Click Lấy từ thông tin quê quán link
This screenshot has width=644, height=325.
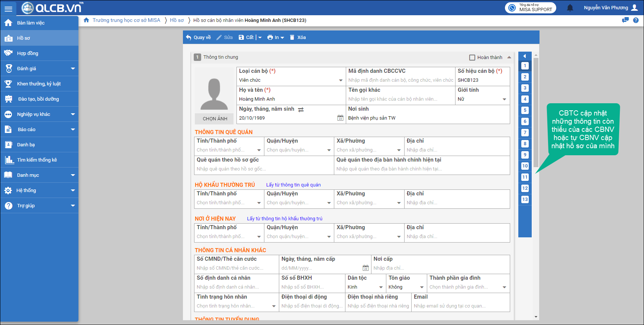[x=293, y=185]
